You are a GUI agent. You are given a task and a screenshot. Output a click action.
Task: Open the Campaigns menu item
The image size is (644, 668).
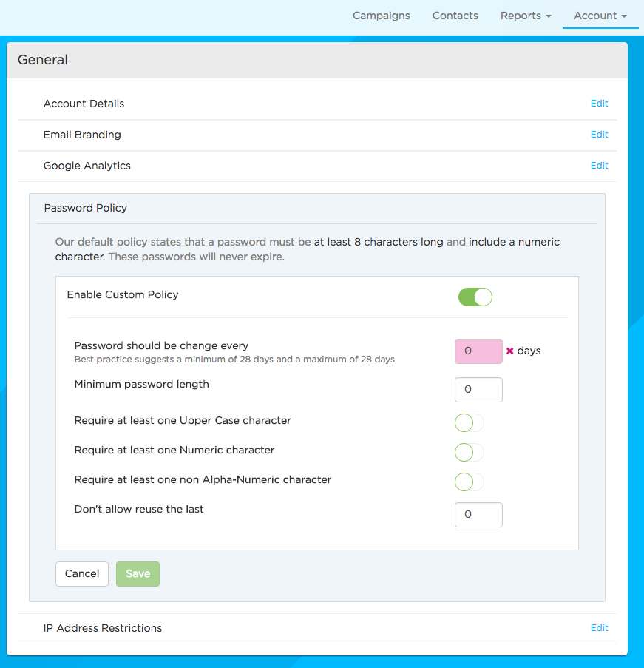point(382,16)
